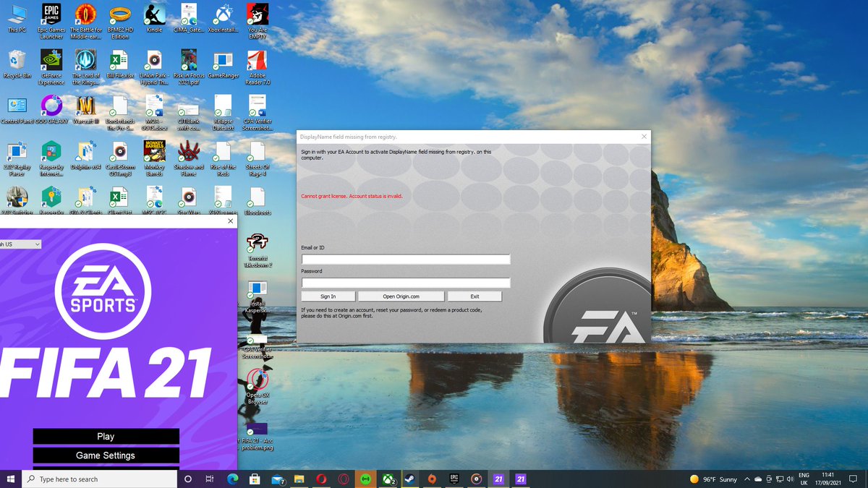Open the Windows Start menu
This screenshot has height=488, width=868.
(11, 479)
